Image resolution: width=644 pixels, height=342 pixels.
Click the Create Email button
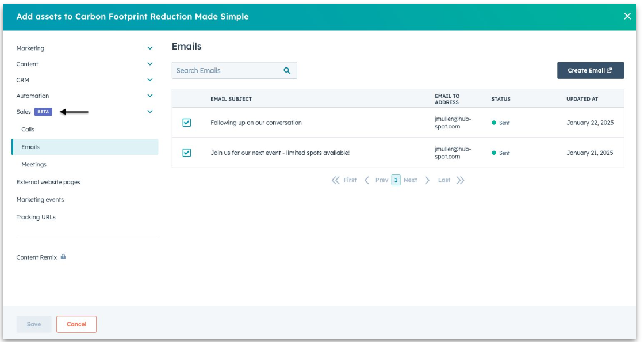pos(590,71)
